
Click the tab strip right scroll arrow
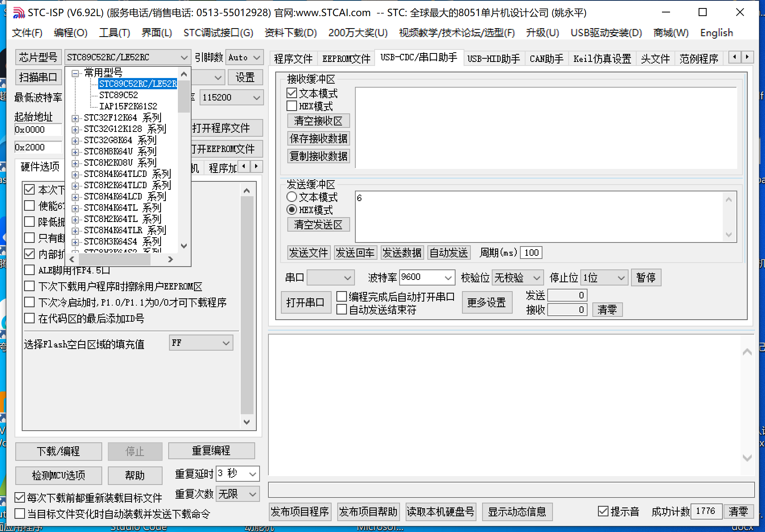pyautogui.click(x=747, y=57)
